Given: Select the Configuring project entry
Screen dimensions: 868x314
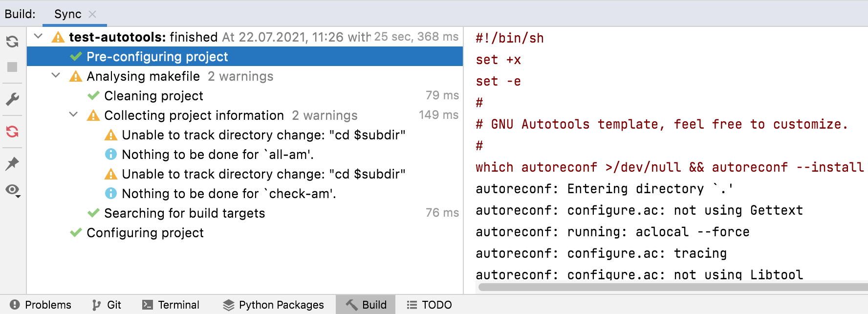Looking at the screenshot, I should tap(145, 233).
